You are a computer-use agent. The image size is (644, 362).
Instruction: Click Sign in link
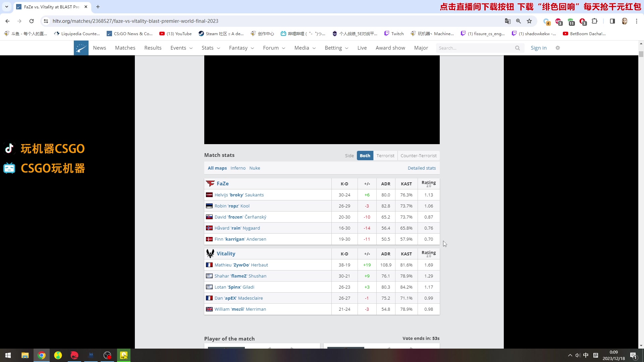(539, 48)
